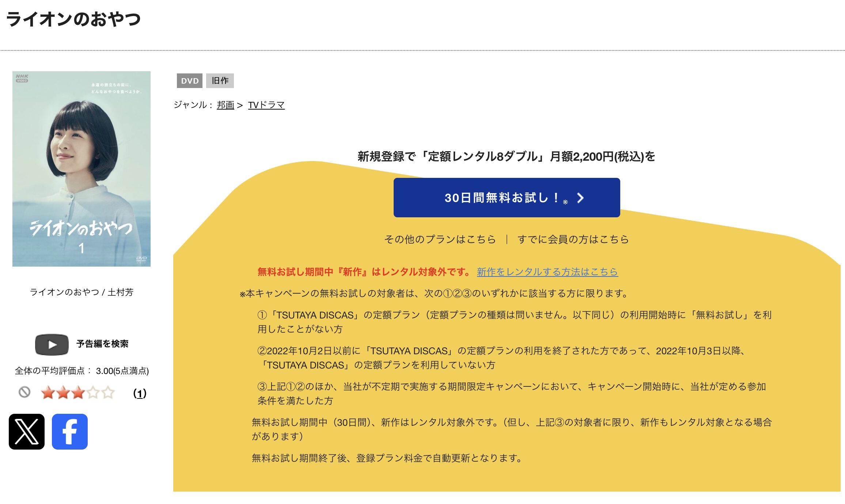
Task: Click red notice 無料お試し期間中『新作』はレンタル対象外です
Action: click(364, 272)
